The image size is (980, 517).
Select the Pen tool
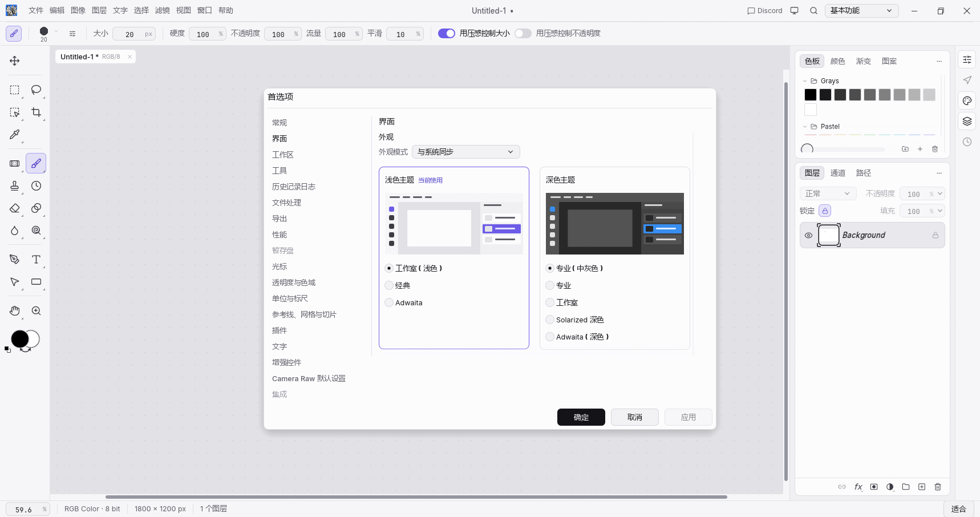15,260
